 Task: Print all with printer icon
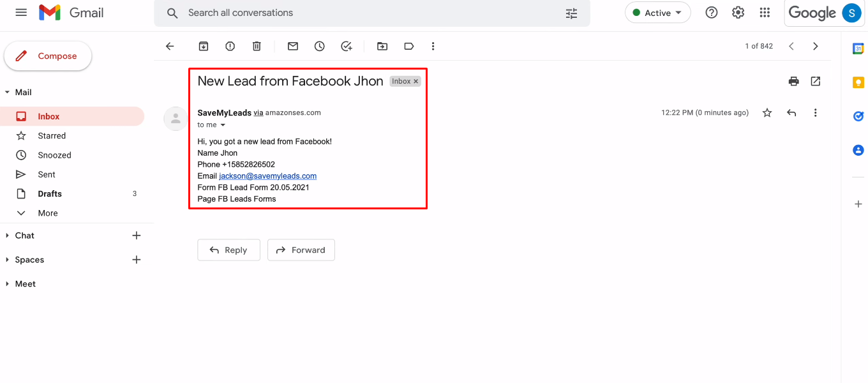tap(793, 81)
